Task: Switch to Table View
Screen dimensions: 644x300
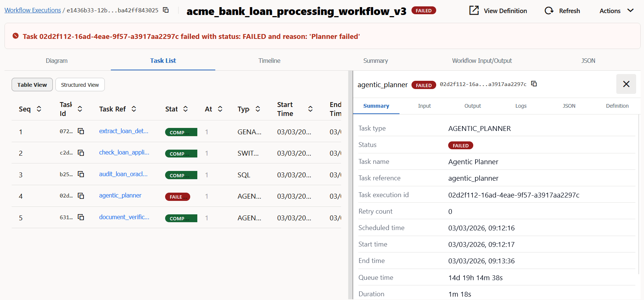Action: (32, 85)
